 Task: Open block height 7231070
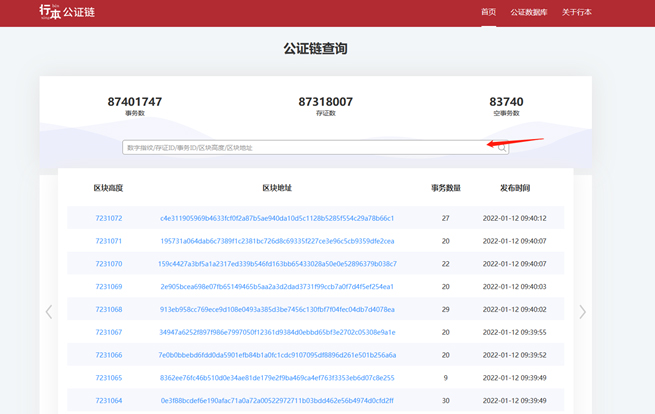pyautogui.click(x=109, y=264)
